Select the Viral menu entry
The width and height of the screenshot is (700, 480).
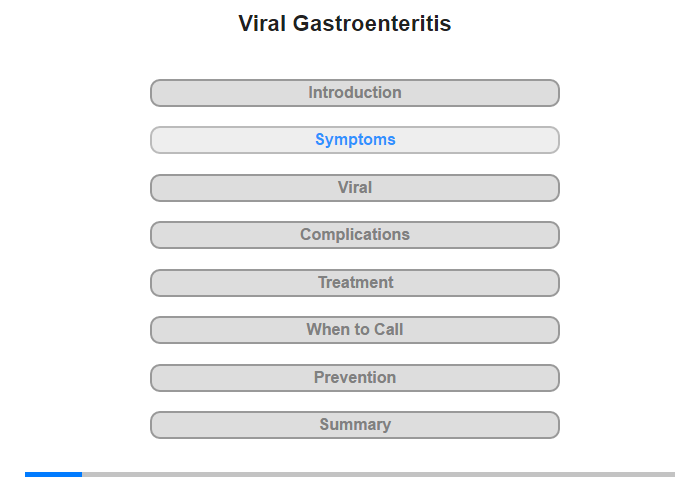coord(354,188)
